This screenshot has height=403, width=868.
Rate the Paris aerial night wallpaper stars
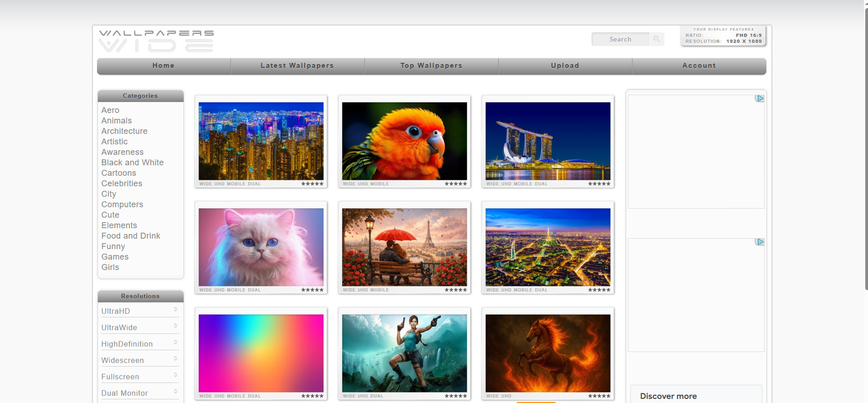coord(599,290)
